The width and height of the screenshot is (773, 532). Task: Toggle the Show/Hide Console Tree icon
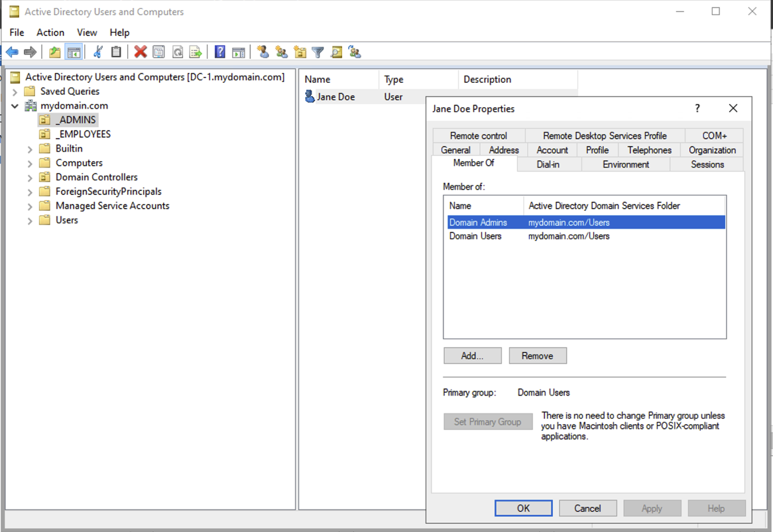74,52
